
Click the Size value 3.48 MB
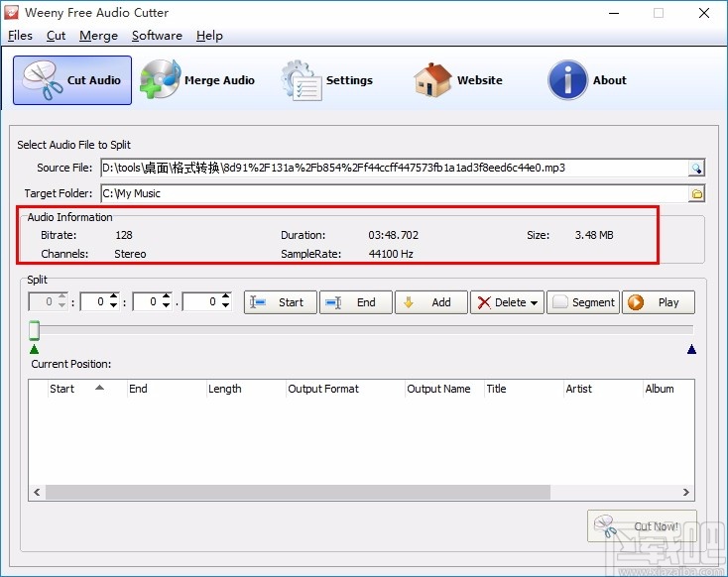594,235
